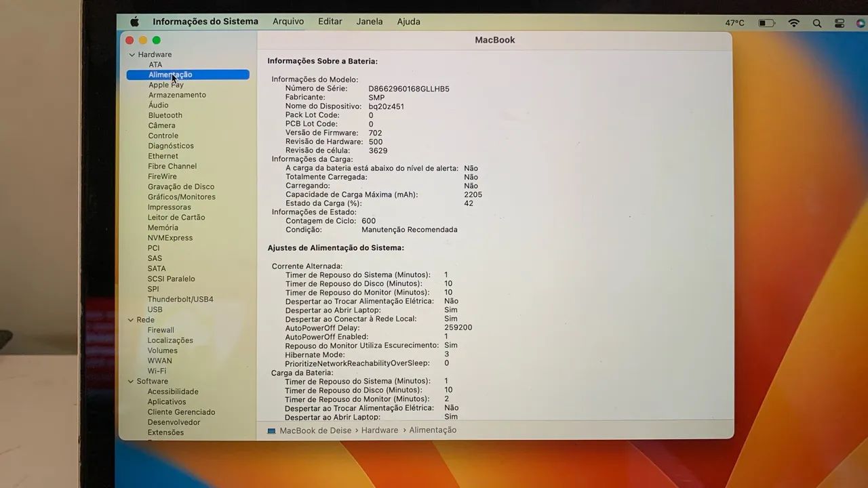Click the 2205 maximum charge capacity value
This screenshot has height=488, width=868.
pos(473,195)
